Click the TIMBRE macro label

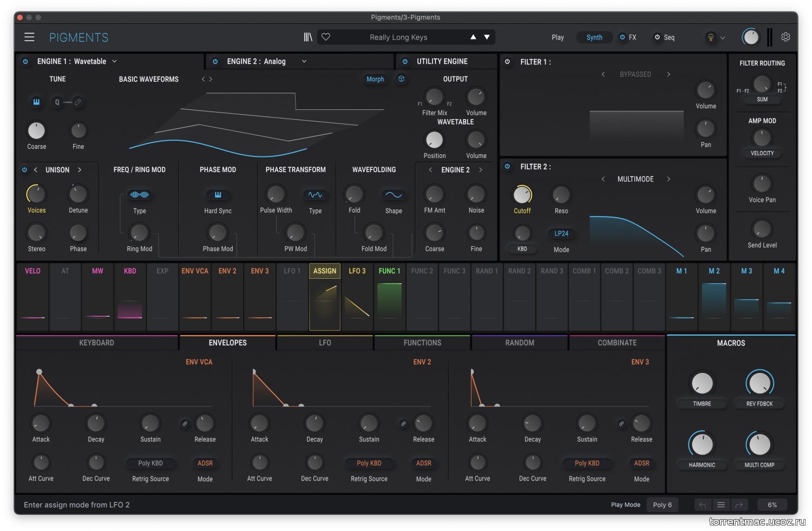tap(702, 404)
